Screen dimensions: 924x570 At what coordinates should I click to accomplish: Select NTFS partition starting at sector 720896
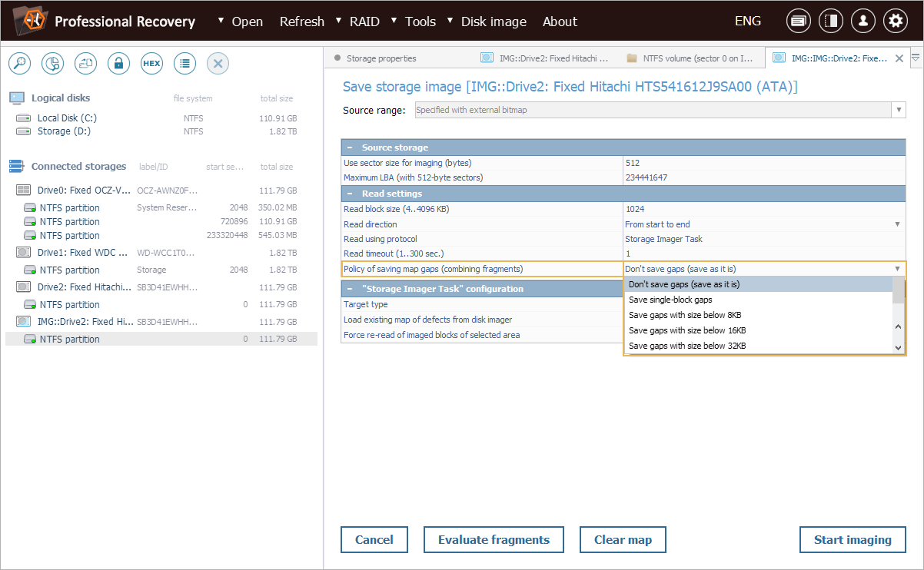(161, 221)
